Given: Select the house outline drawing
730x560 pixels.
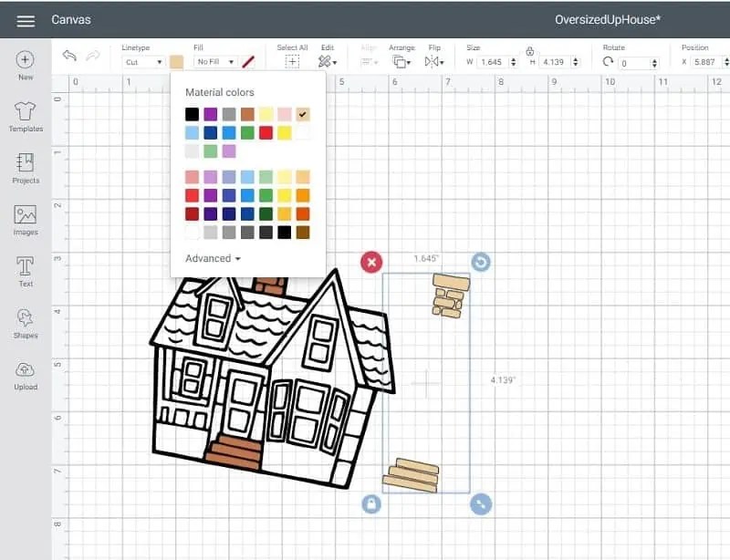Looking at the screenshot, I should [x=272, y=379].
